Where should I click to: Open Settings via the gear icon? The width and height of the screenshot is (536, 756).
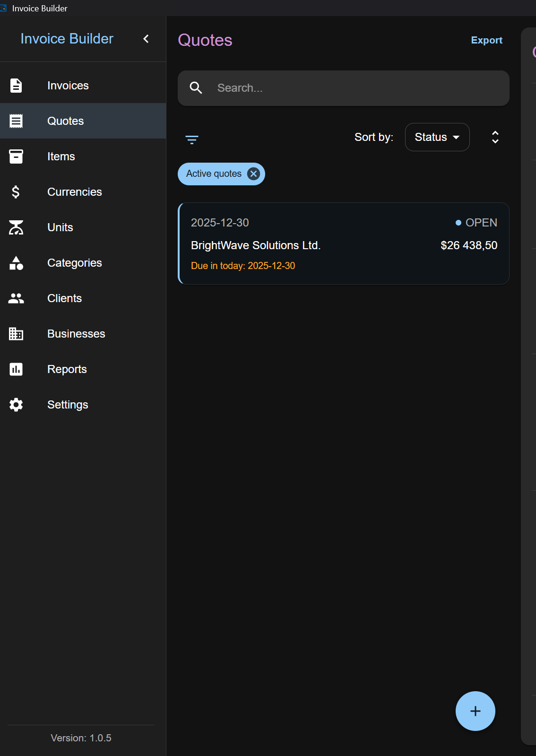[x=16, y=405]
